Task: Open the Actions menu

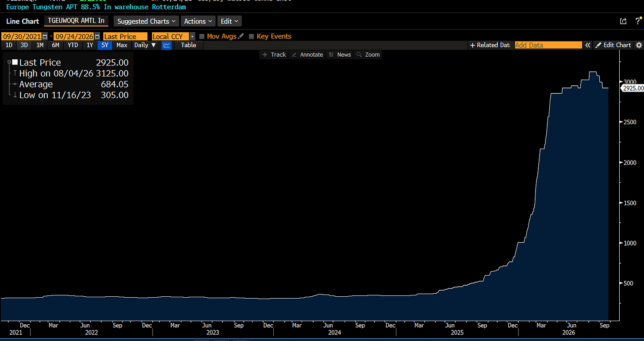Action: tap(198, 21)
